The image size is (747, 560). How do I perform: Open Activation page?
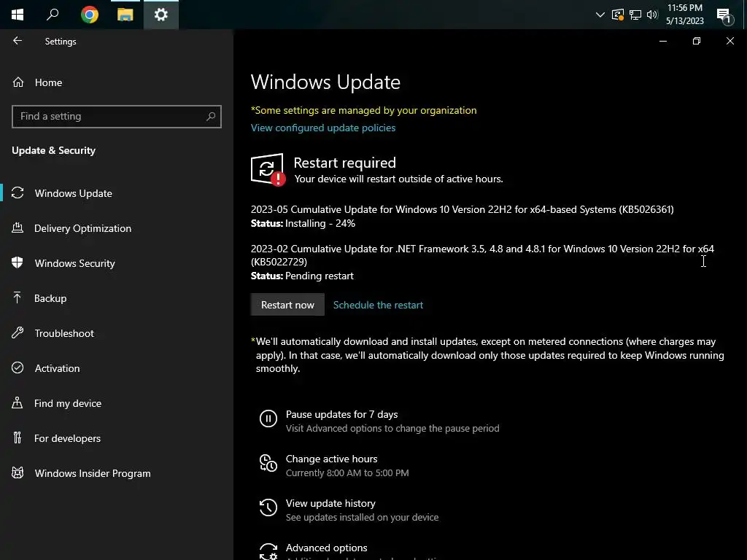(57, 368)
